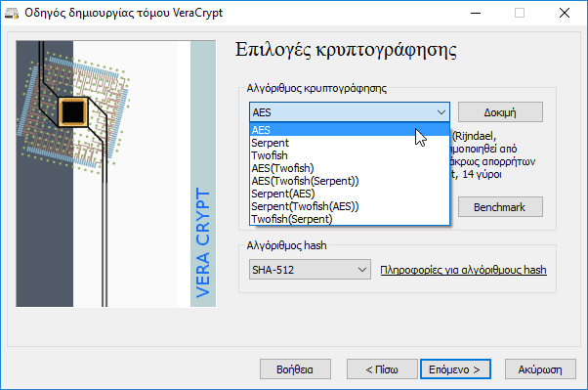Minimize the VeraCrypt wizard window
The height and width of the screenshot is (390, 588).
point(476,13)
